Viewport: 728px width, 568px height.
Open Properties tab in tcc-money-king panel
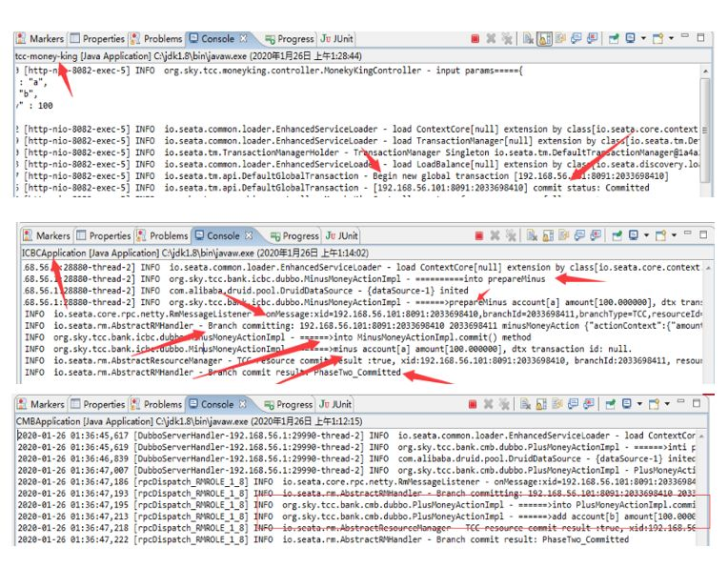[x=97, y=38]
